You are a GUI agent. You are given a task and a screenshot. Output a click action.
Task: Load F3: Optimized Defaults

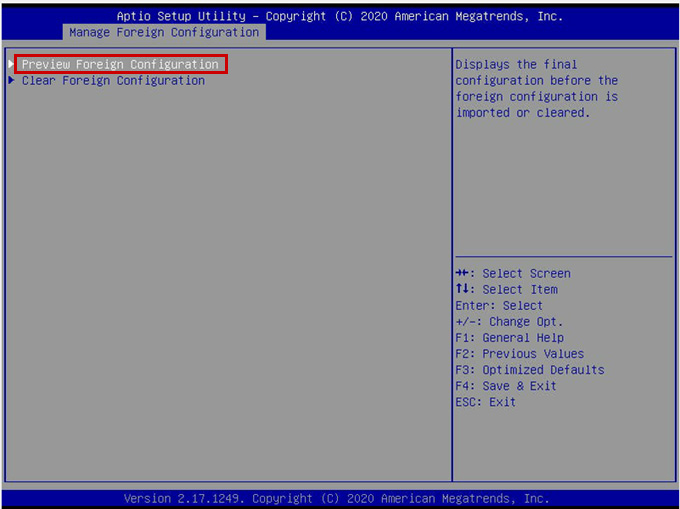tap(529, 370)
